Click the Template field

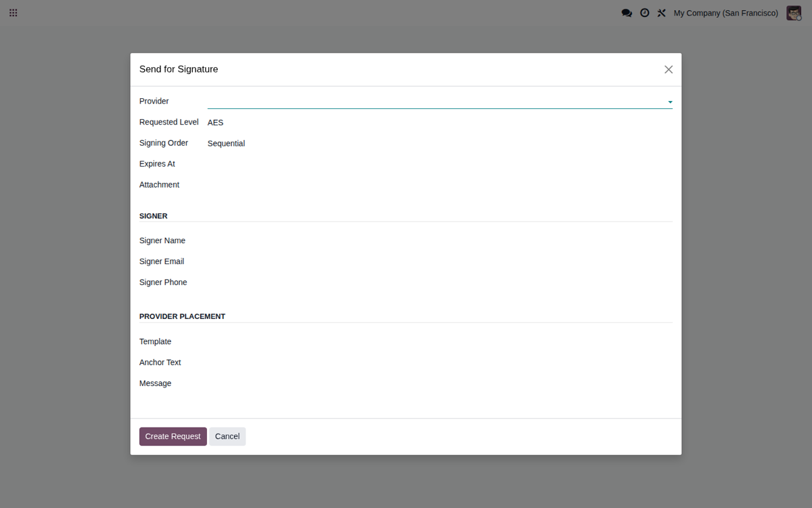[x=440, y=342]
